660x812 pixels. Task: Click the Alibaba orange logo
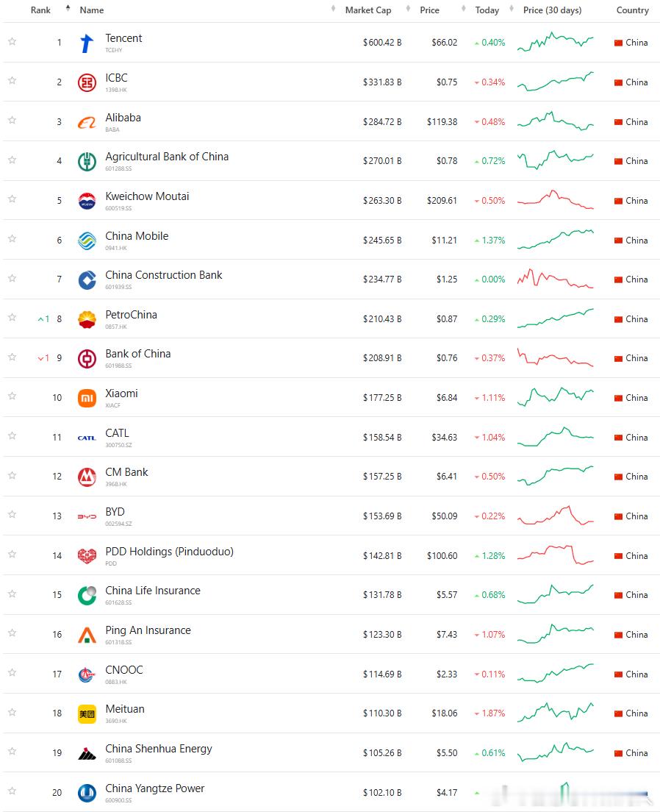(x=87, y=123)
